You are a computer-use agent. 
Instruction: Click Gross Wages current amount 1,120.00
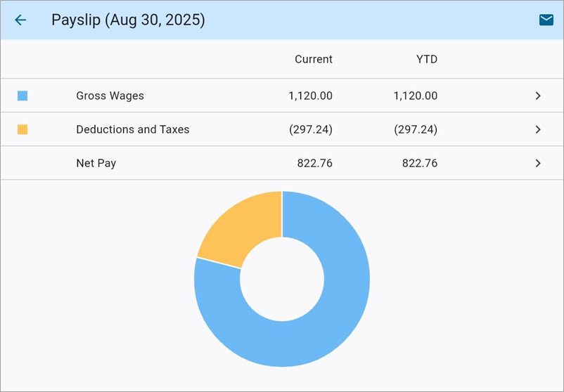tap(310, 96)
